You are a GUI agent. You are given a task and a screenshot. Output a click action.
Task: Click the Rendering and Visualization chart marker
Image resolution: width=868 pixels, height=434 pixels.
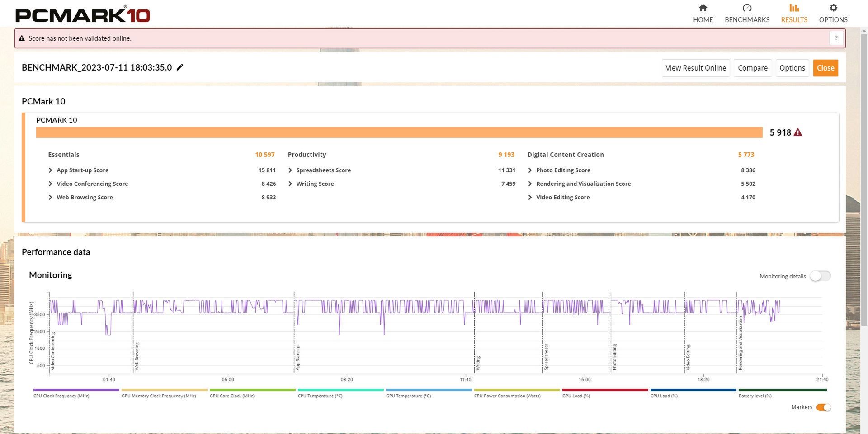pos(741,343)
